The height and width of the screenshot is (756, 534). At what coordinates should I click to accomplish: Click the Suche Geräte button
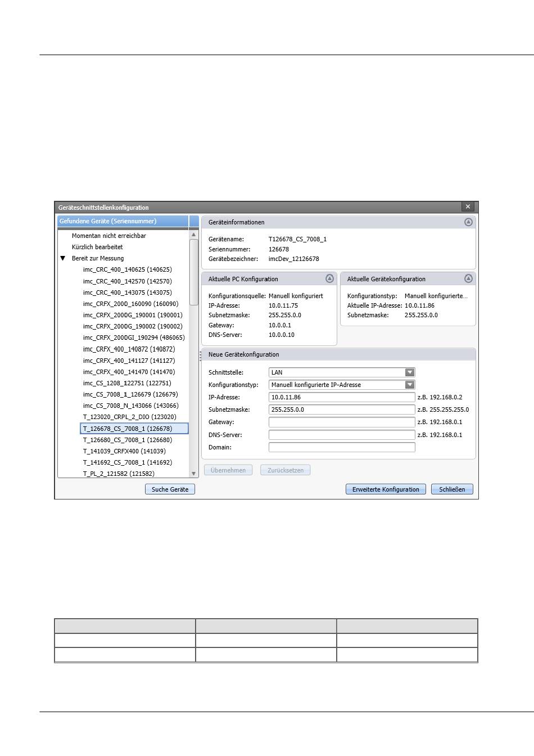[x=170, y=489]
